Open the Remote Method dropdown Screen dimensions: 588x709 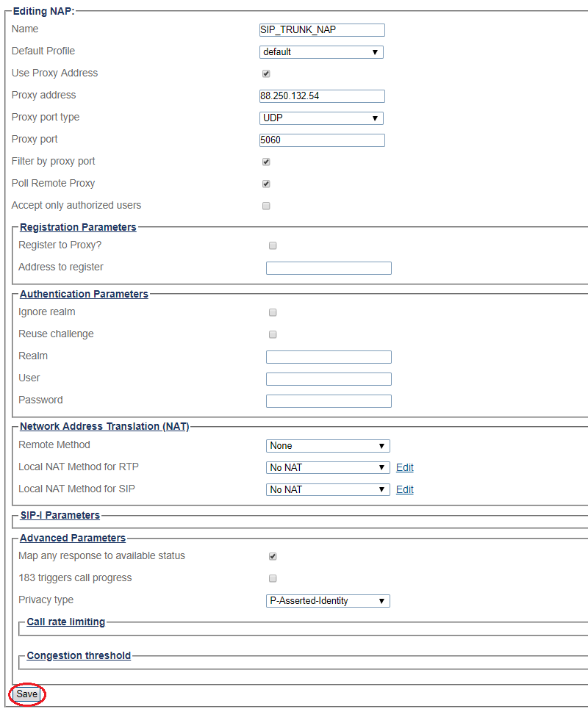[328, 446]
